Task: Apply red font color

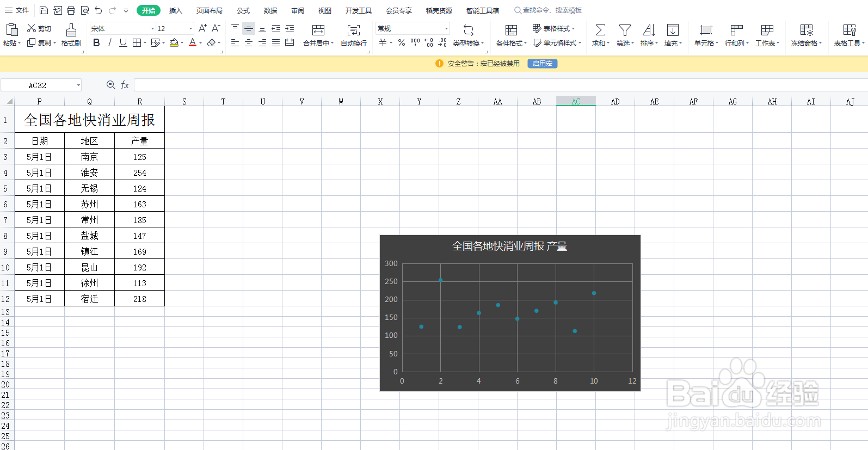Action: [193, 42]
